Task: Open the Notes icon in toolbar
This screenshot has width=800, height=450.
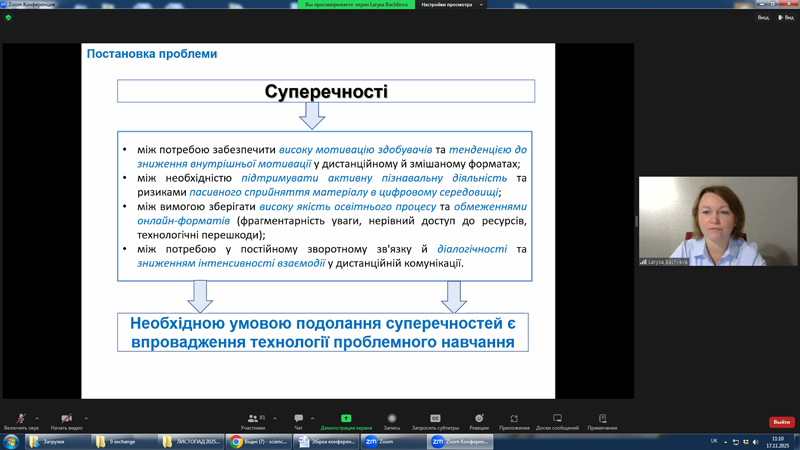Action: click(x=602, y=419)
